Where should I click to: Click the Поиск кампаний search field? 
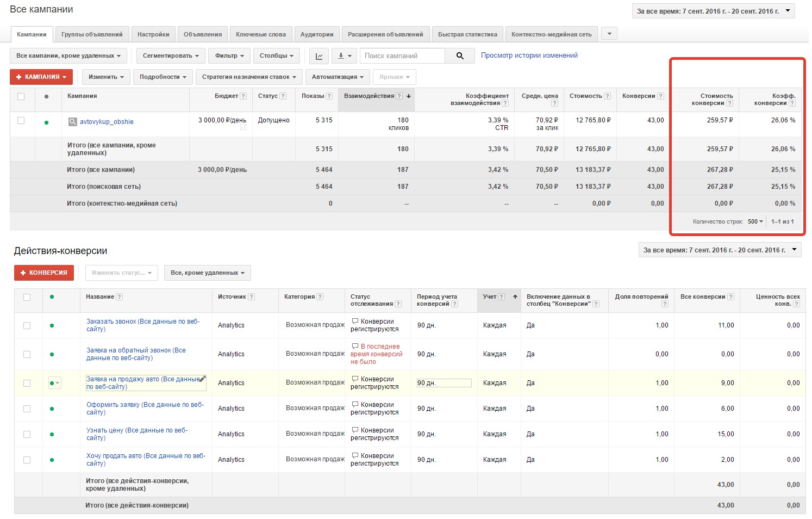[402, 56]
